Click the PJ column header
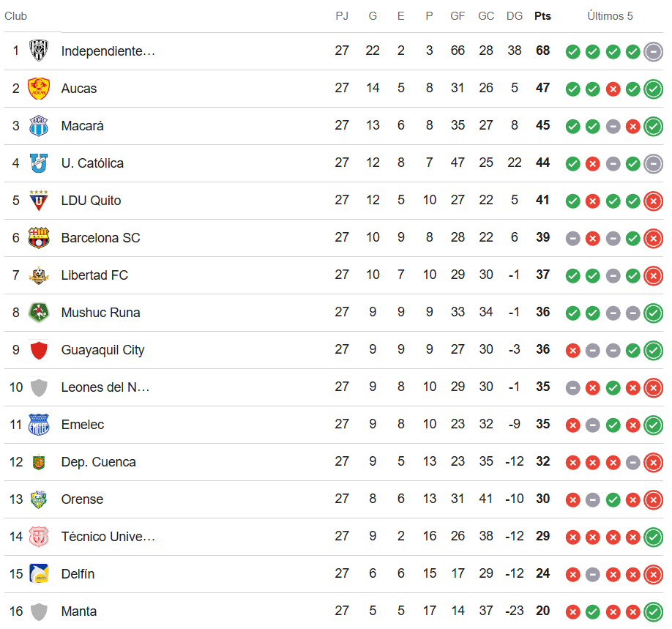The height and width of the screenshot is (629, 672). point(342,16)
